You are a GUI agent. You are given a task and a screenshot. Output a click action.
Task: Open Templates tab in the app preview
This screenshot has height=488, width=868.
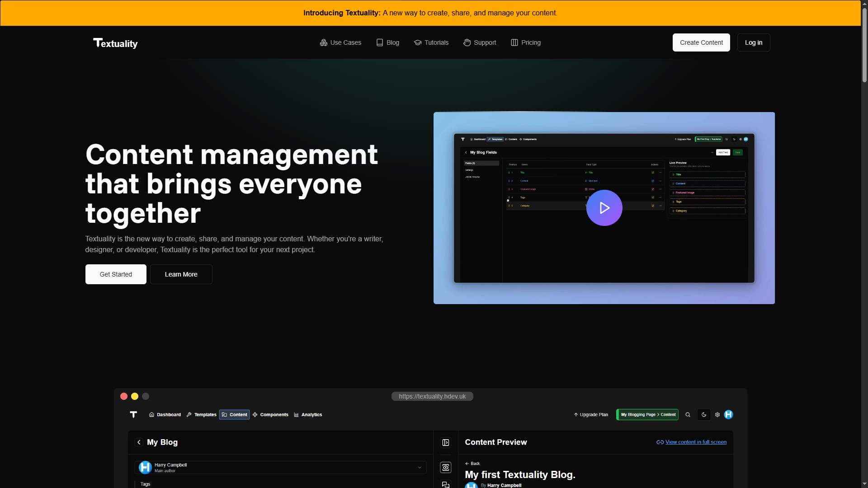tap(201, 414)
